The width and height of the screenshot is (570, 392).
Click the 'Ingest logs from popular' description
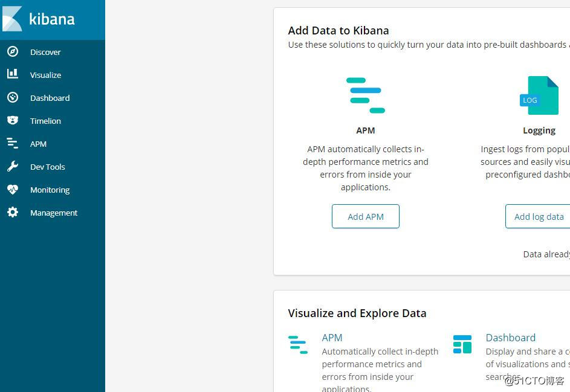tap(525, 162)
